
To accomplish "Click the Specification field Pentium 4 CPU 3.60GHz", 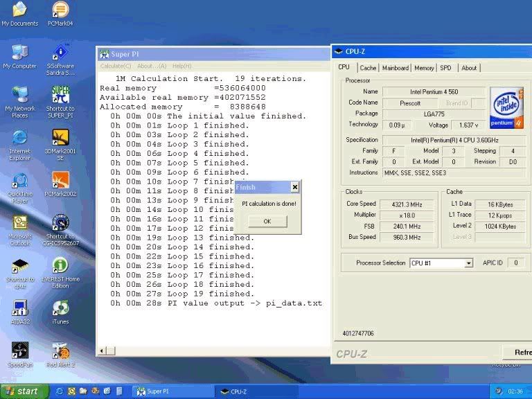I will coord(454,140).
